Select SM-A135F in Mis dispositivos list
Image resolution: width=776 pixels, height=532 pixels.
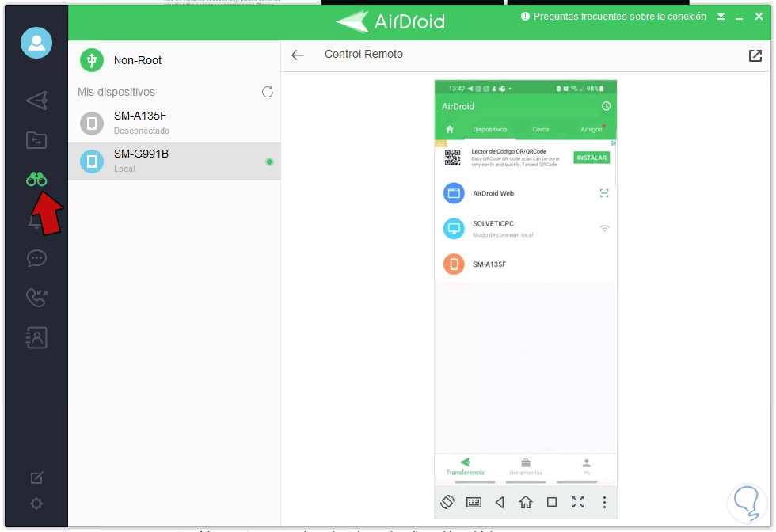coord(174,123)
